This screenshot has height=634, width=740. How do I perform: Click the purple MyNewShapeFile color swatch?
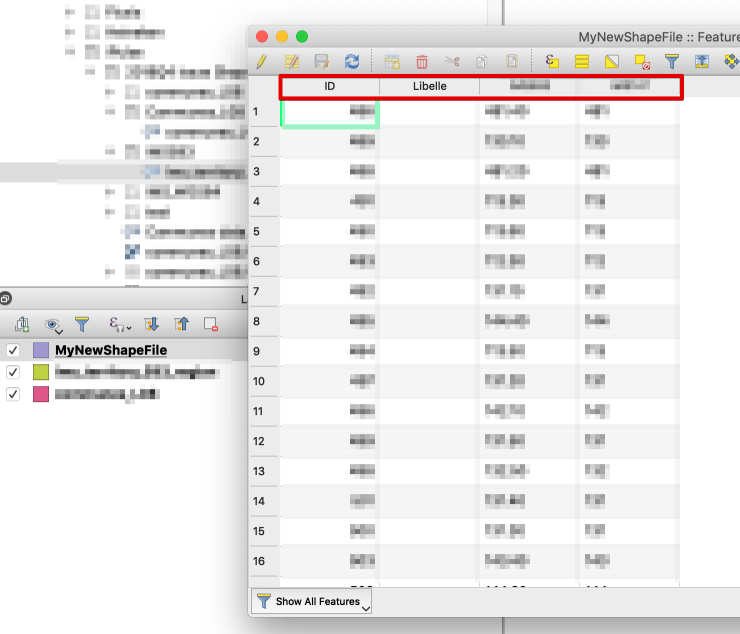(41, 350)
